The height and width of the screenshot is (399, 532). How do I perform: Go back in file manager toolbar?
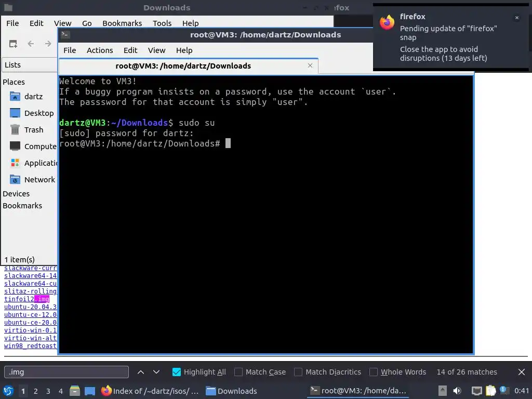(x=31, y=44)
